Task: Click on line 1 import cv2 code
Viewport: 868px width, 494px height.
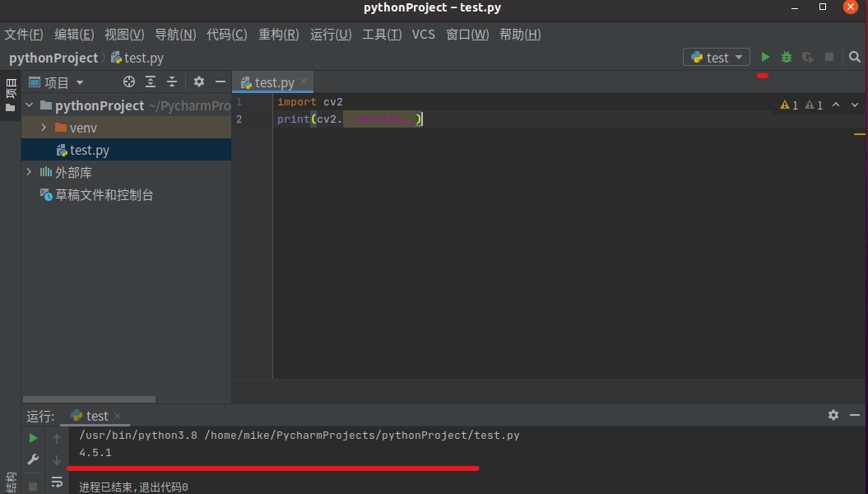Action: coord(310,102)
